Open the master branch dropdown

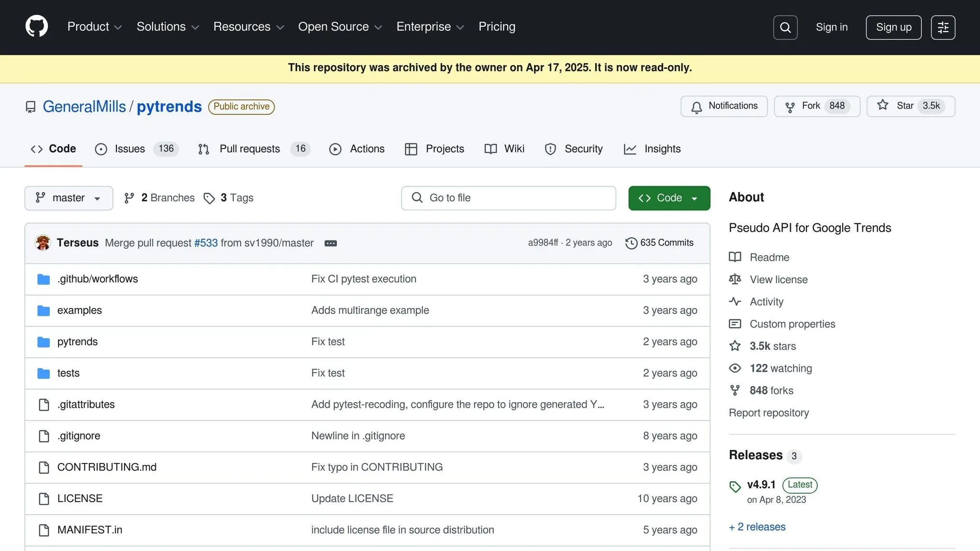(x=69, y=198)
